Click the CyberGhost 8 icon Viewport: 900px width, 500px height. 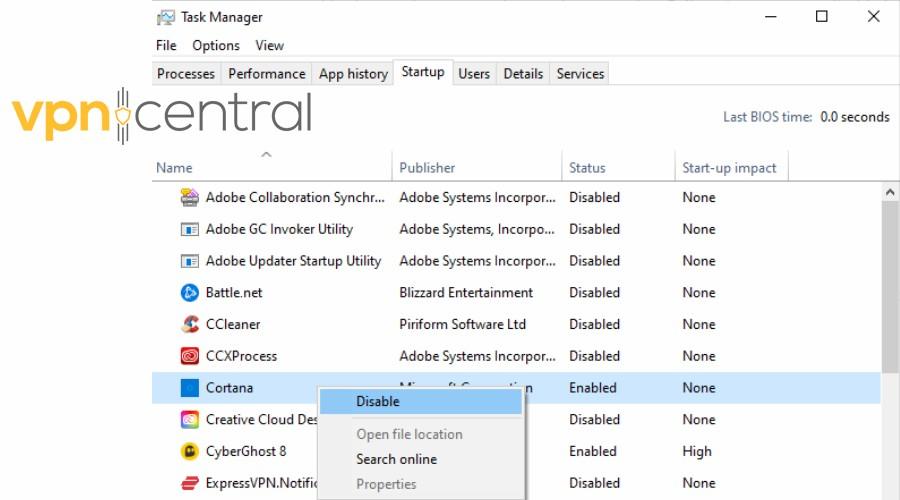click(189, 451)
